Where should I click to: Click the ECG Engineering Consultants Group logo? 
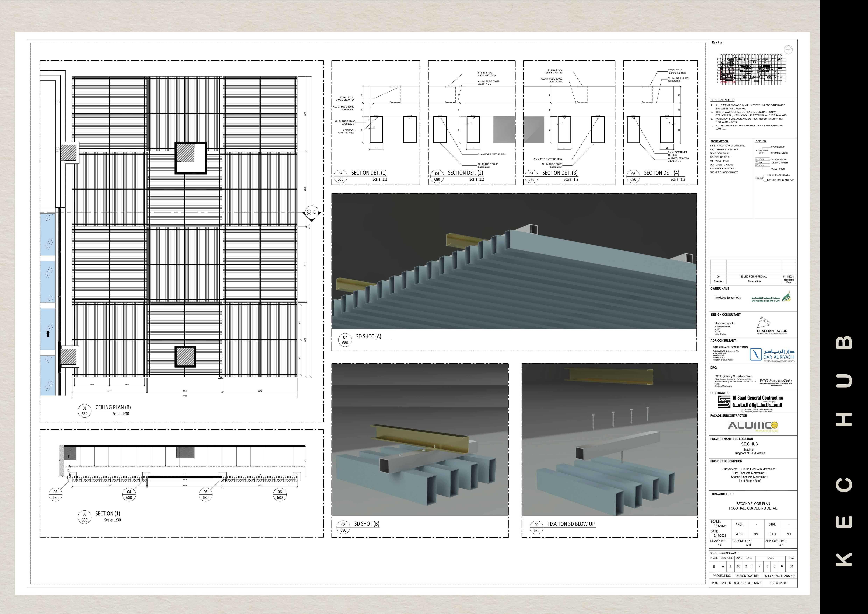(775, 382)
